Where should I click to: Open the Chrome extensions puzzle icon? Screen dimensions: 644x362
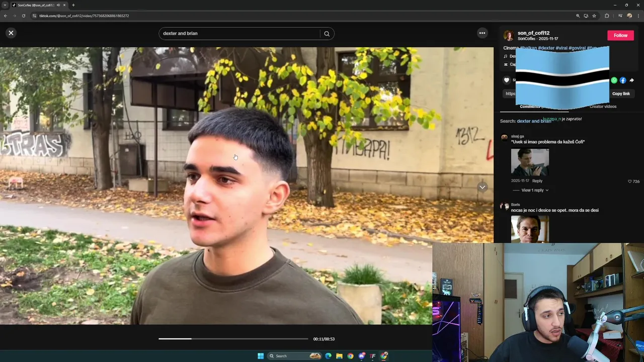607,16
